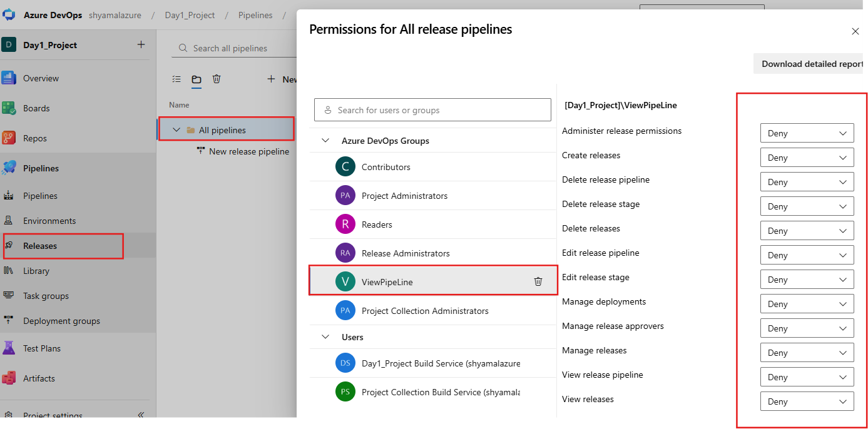
Task: Collapse the Users section
Action: (325, 337)
